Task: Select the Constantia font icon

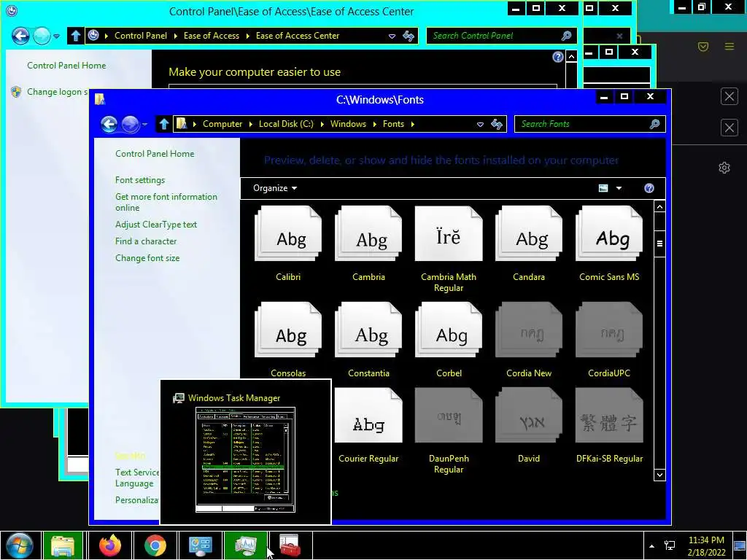Action: pos(368,330)
